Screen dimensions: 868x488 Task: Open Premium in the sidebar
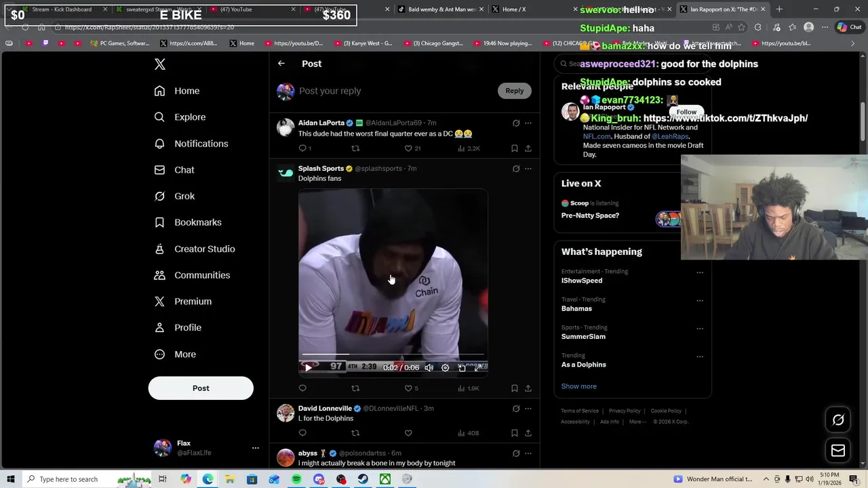[183, 302]
